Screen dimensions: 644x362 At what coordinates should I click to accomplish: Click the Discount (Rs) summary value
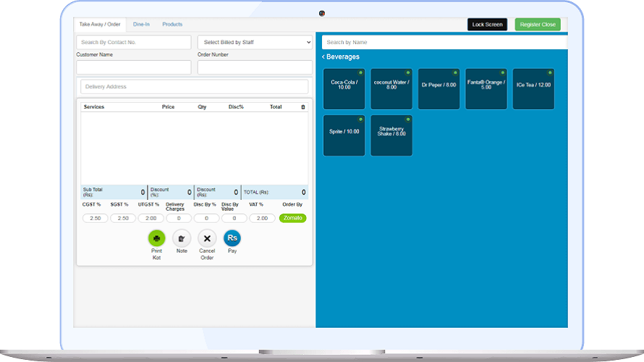[x=236, y=193]
